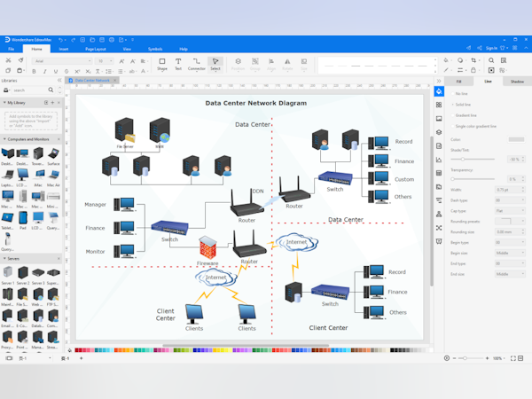The width and height of the screenshot is (532, 399).
Task: Click the Cut scissors icon
Action: [9, 60]
